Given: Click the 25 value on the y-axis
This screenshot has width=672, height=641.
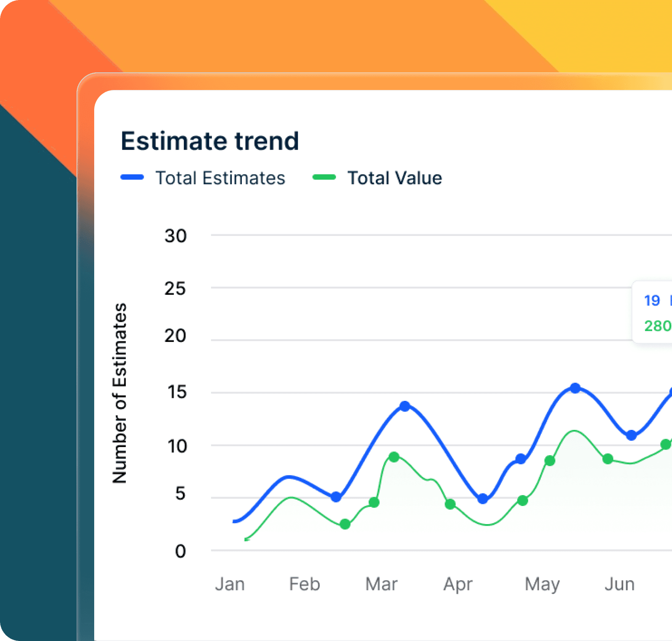Looking at the screenshot, I should 175,289.
